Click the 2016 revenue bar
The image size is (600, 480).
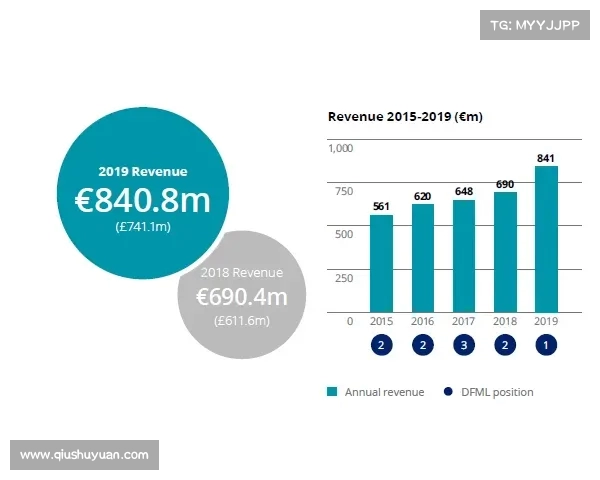pyautogui.click(x=423, y=258)
